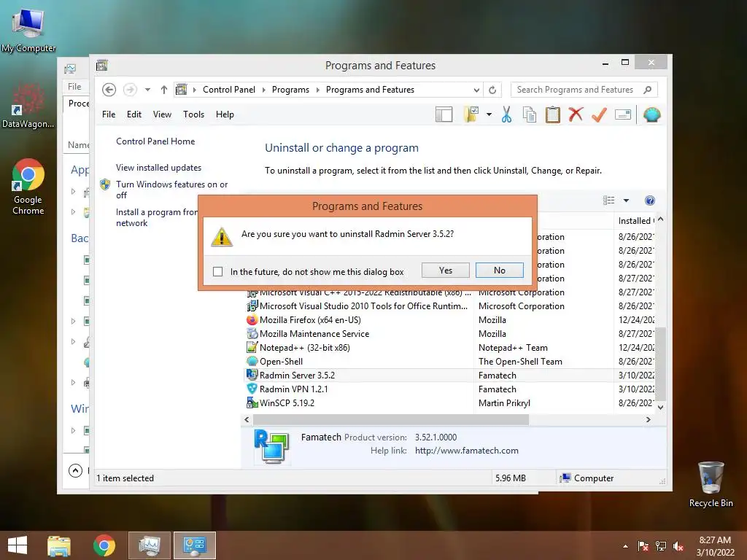The height and width of the screenshot is (560, 747).
Task: Click the Copy toolbar icon
Action: point(530,114)
